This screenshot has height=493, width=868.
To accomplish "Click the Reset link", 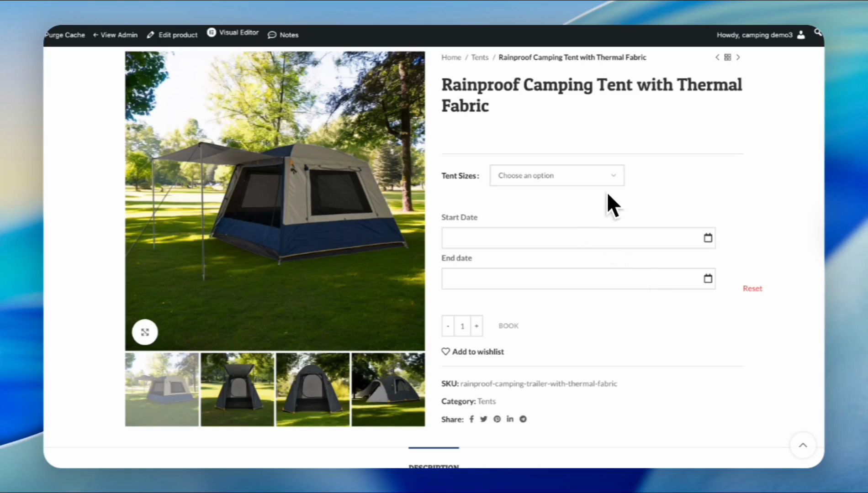I will [x=752, y=288].
